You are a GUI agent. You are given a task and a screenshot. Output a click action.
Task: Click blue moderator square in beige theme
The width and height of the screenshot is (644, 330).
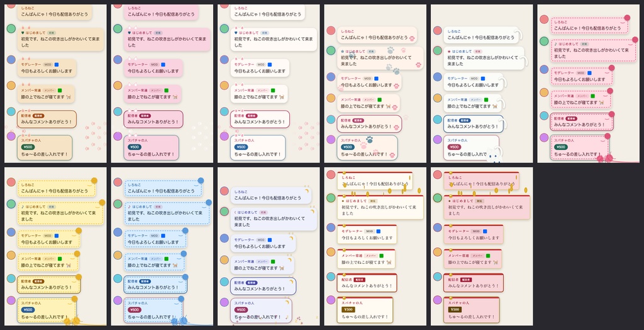[x=57, y=65]
